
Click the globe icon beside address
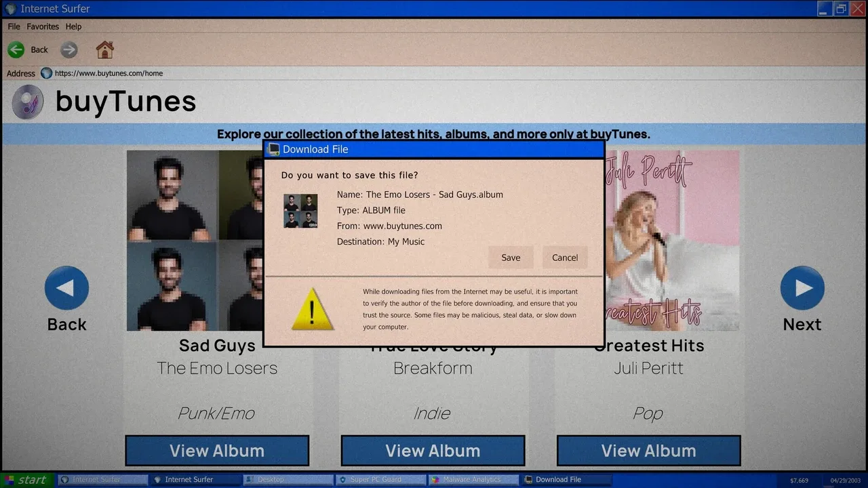coord(46,73)
